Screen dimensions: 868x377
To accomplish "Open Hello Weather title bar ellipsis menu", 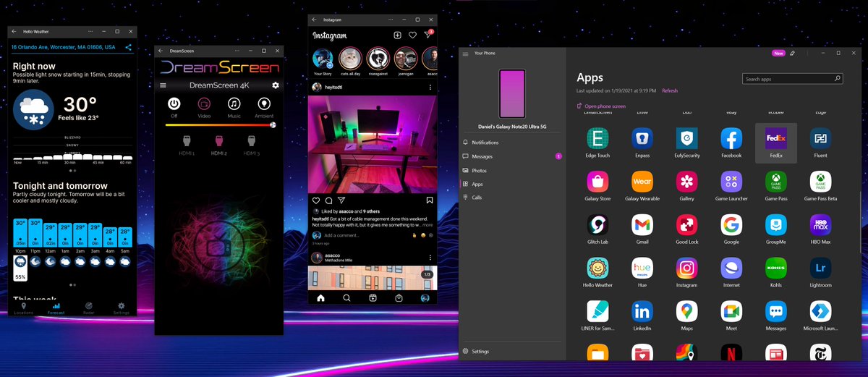I will coord(90,31).
